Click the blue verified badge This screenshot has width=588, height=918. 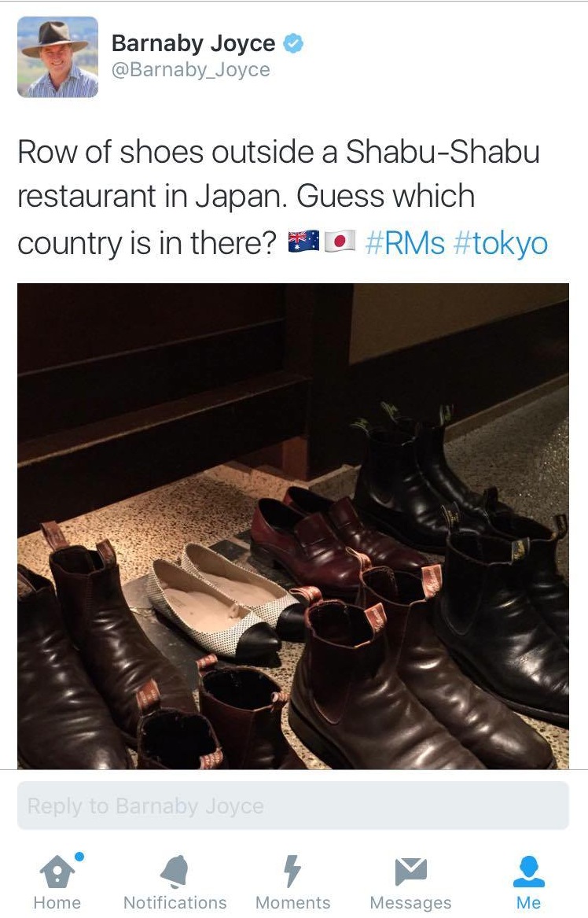pos(293,43)
